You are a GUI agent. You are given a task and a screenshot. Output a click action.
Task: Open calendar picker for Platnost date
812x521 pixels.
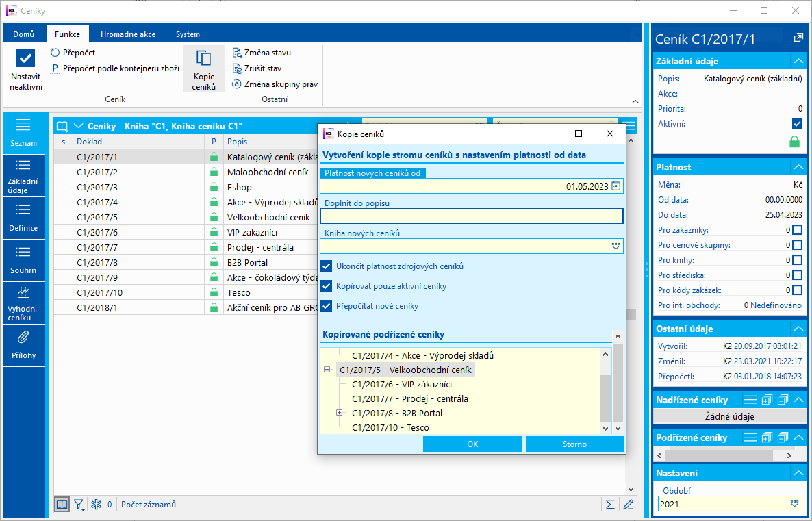coord(616,186)
